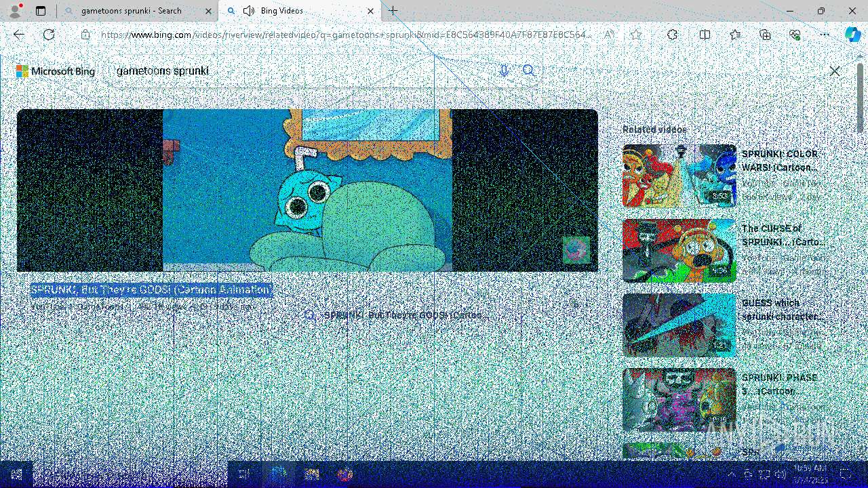Open Microsoft Edge on the taskbar
Image resolution: width=868 pixels, height=488 pixels.
coord(278,474)
